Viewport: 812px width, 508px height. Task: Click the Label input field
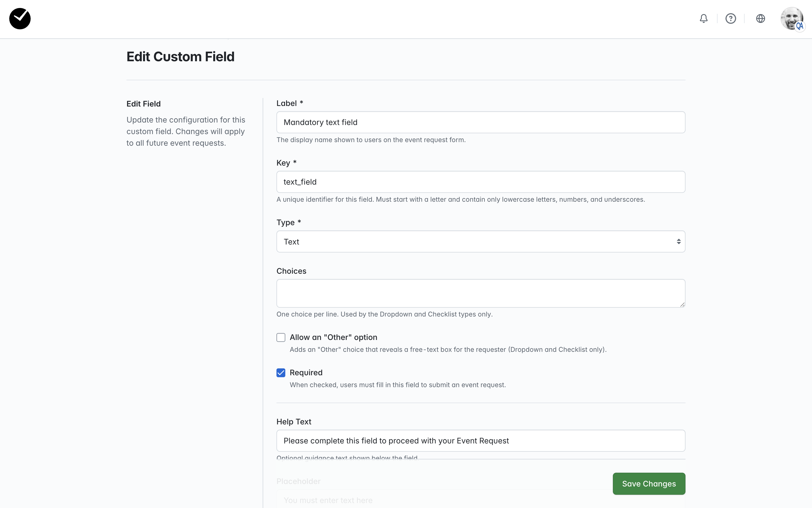point(481,122)
